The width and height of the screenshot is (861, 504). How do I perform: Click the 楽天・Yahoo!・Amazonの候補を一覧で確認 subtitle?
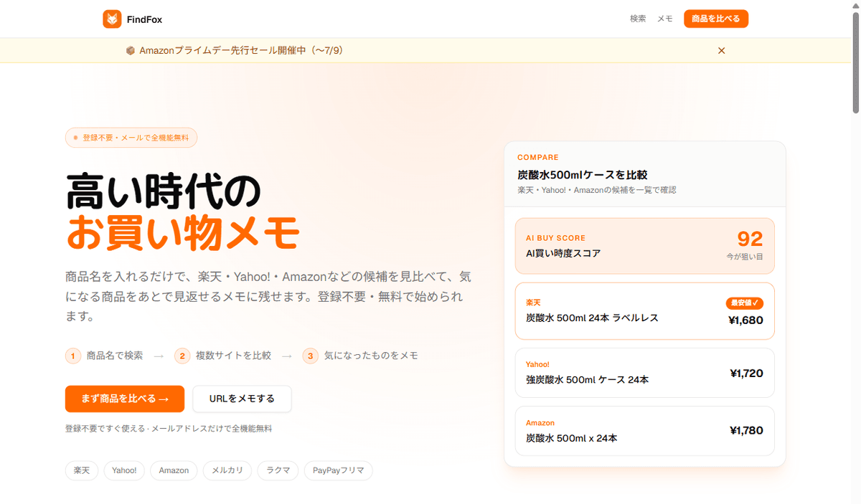597,190
